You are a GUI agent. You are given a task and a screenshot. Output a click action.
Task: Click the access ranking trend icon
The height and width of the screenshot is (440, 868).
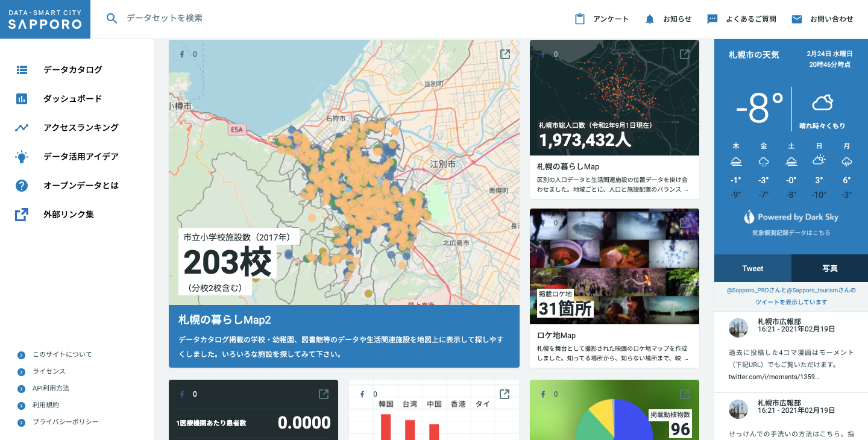[x=22, y=128]
